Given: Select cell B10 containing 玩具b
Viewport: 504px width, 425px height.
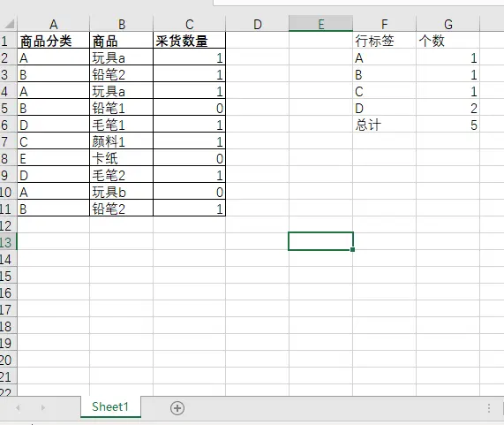Looking at the screenshot, I should (122, 192).
